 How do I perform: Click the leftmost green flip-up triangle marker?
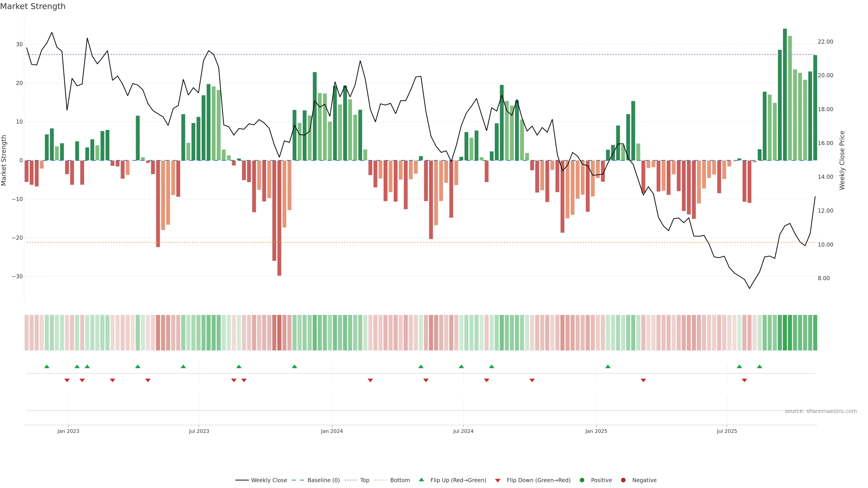[47, 366]
